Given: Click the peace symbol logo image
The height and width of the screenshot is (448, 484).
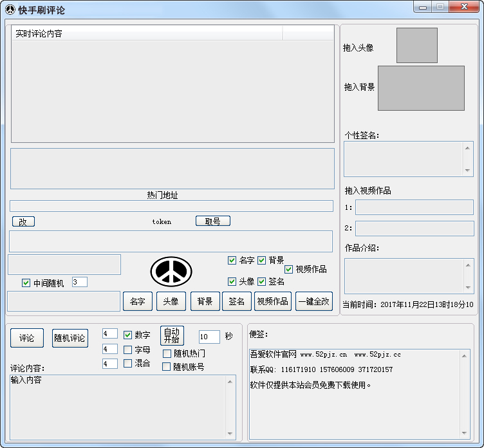Looking at the screenshot, I should pyautogui.click(x=171, y=272).
